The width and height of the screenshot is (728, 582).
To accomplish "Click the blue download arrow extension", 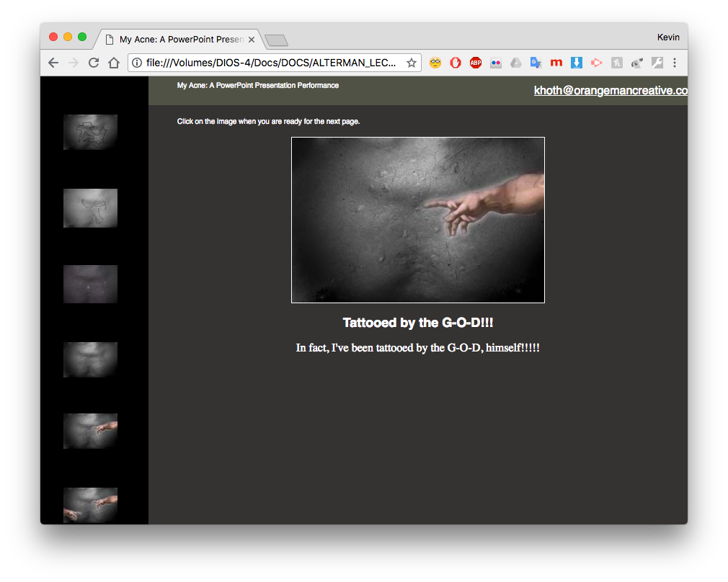I will point(577,63).
